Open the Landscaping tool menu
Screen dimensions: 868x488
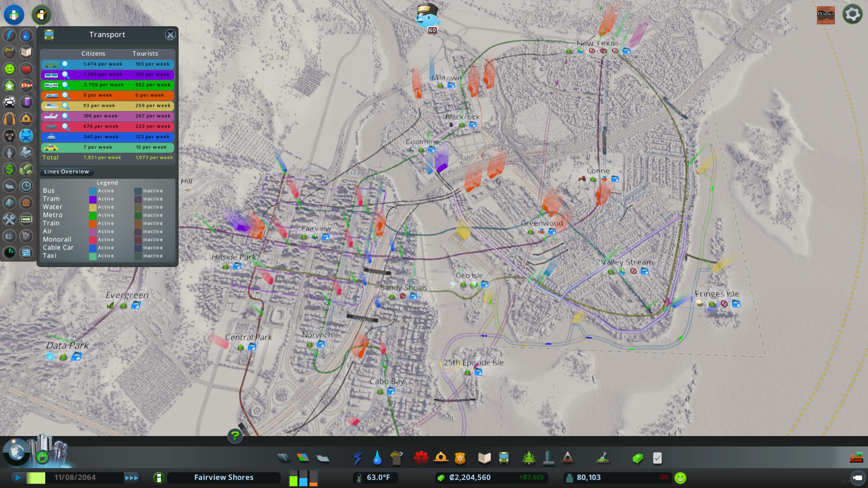[603, 458]
